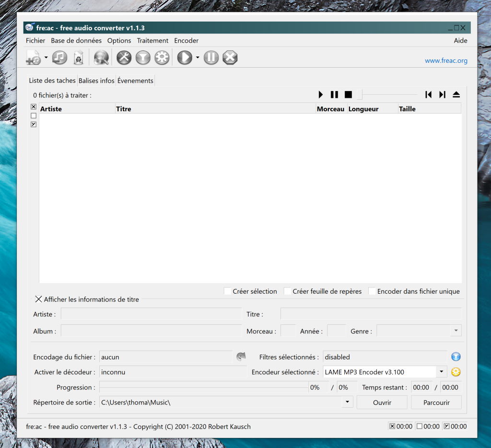Play the selected track in the playlist

[320, 94]
